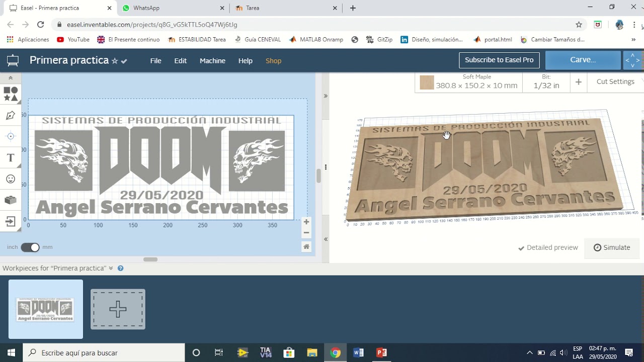Collapse the left tool panel arrow
644x362 pixels.
pyautogui.click(x=11, y=78)
